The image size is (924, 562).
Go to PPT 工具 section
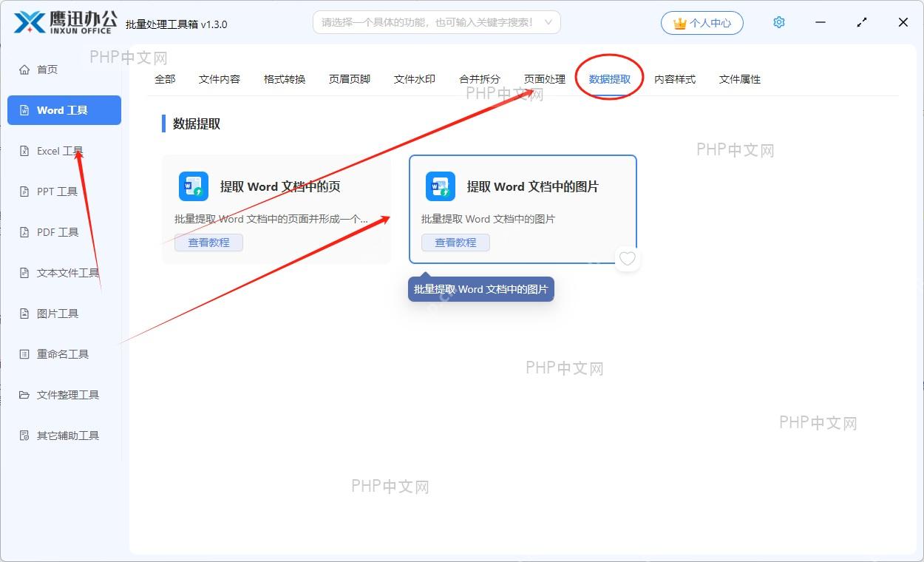tap(57, 192)
